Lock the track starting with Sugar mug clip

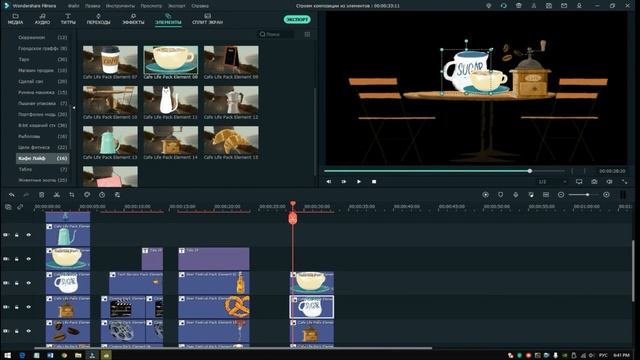point(17,283)
